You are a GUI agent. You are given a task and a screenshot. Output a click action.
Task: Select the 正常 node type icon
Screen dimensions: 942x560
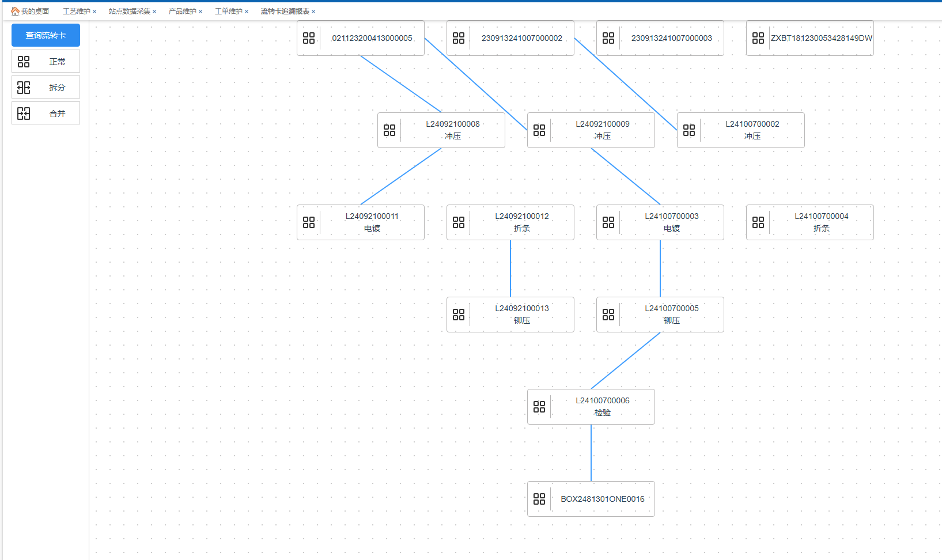(x=24, y=62)
